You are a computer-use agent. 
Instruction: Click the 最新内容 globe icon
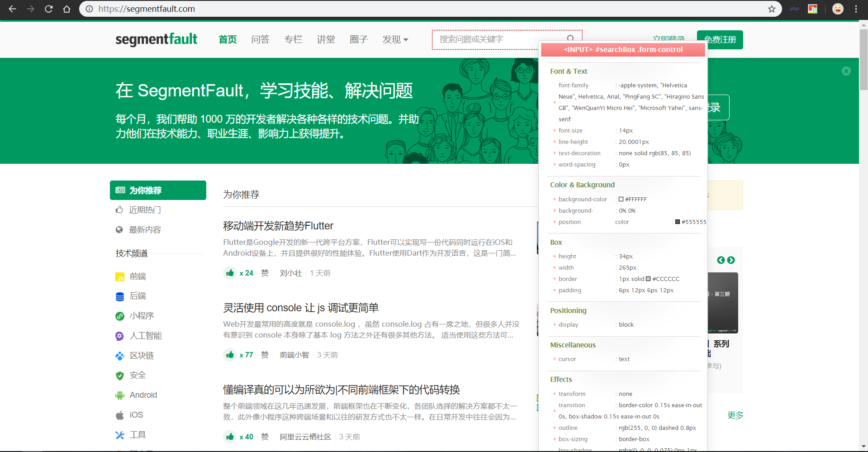click(x=119, y=229)
